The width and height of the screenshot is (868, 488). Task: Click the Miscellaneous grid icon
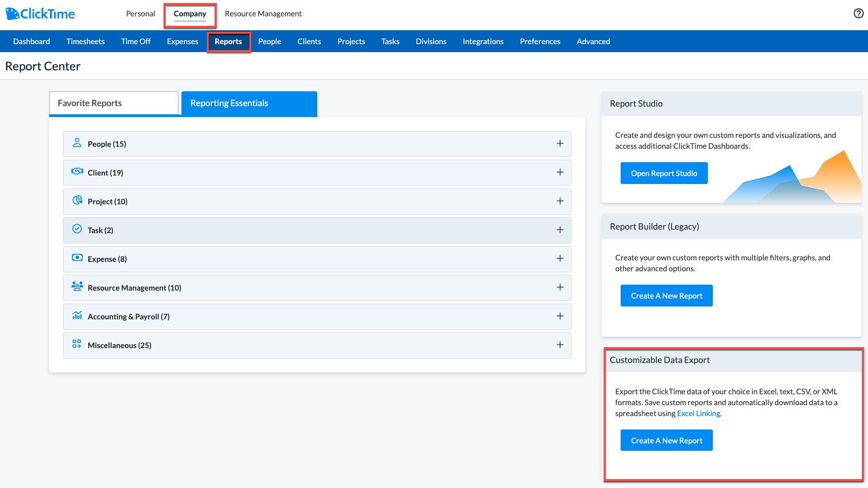point(77,344)
